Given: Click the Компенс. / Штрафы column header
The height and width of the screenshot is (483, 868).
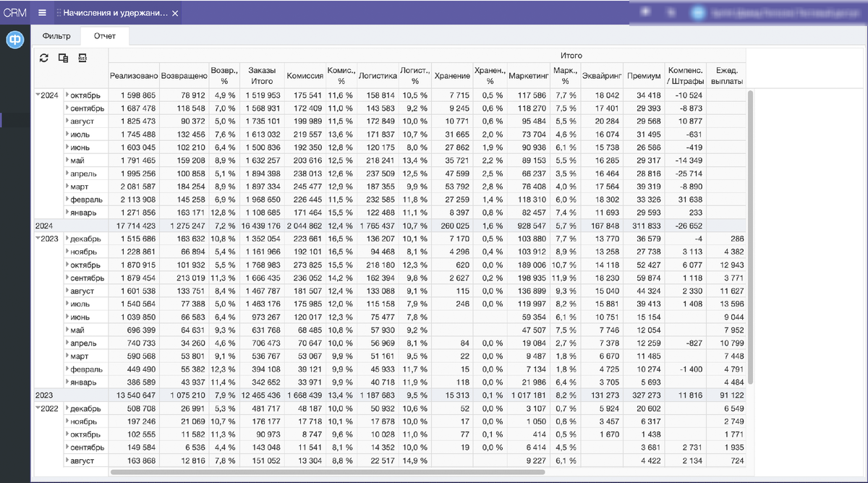Looking at the screenshot, I should (x=684, y=75).
